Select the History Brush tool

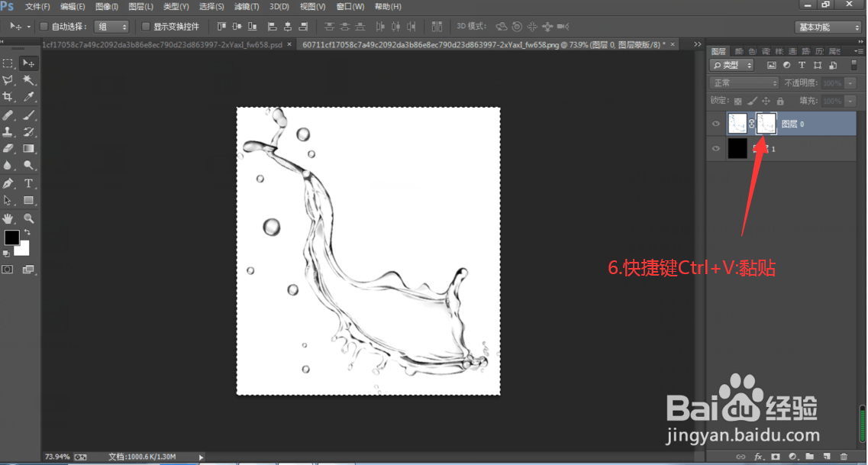click(29, 132)
